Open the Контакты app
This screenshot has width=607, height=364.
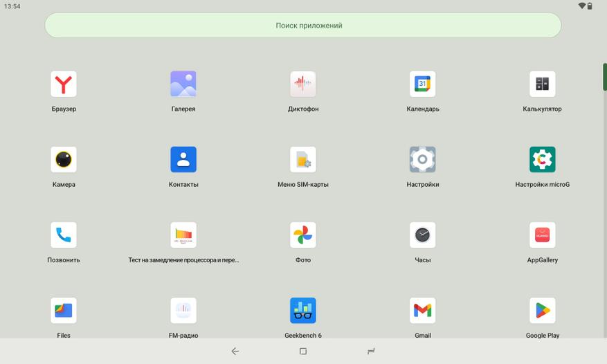click(x=183, y=160)
